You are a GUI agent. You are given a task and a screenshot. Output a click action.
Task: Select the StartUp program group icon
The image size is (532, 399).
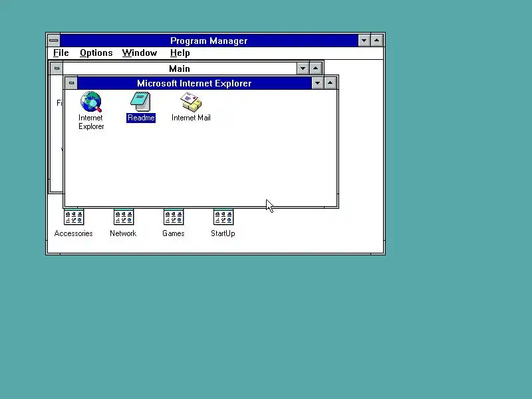223,217
